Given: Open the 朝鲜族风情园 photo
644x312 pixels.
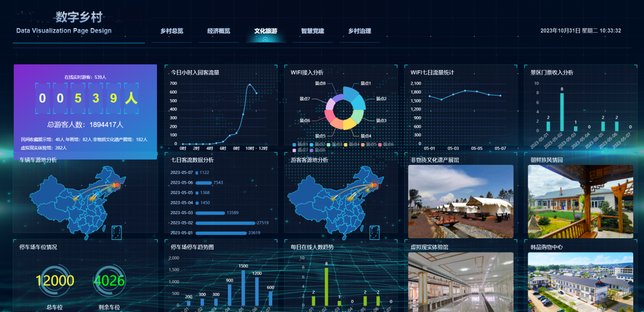Looking at the screenshot, I should (580, 201).
